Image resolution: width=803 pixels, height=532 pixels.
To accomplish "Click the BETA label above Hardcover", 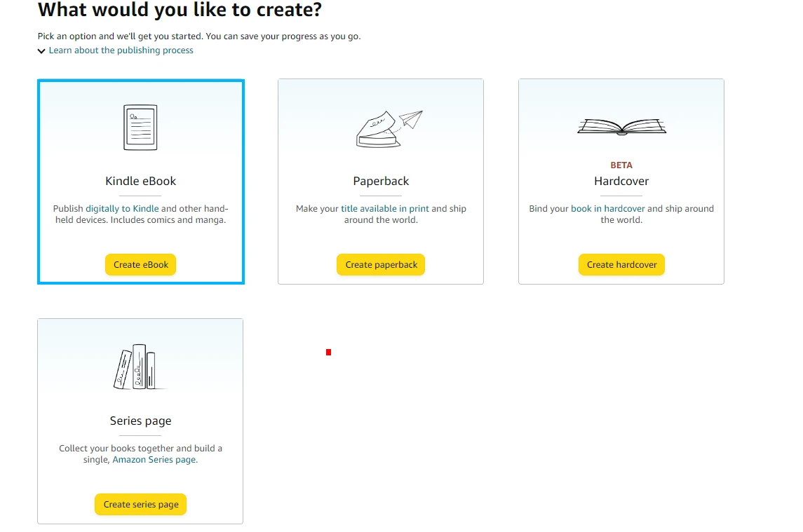I will (621, 165).
